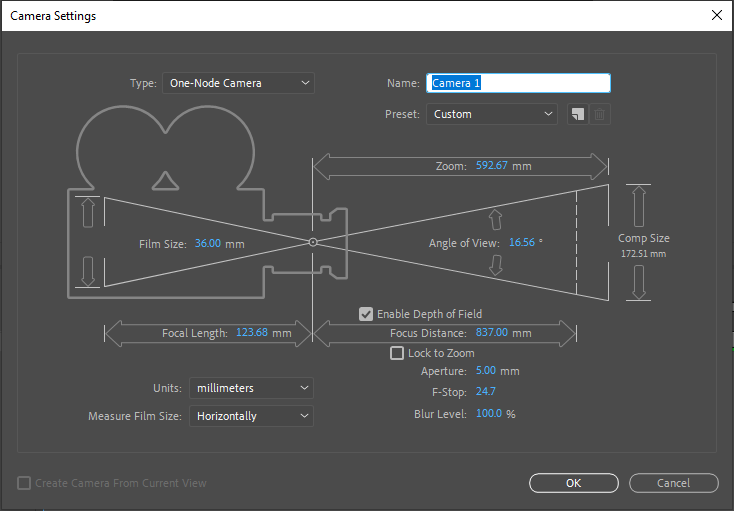This screenshot has height=511, width=734.
Task: Click the Focus Distance value 837.00
Action: [x=492, y=333]
